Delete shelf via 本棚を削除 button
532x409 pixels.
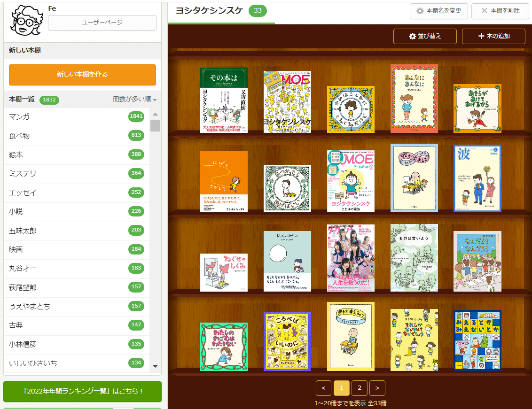pos(501,11)
